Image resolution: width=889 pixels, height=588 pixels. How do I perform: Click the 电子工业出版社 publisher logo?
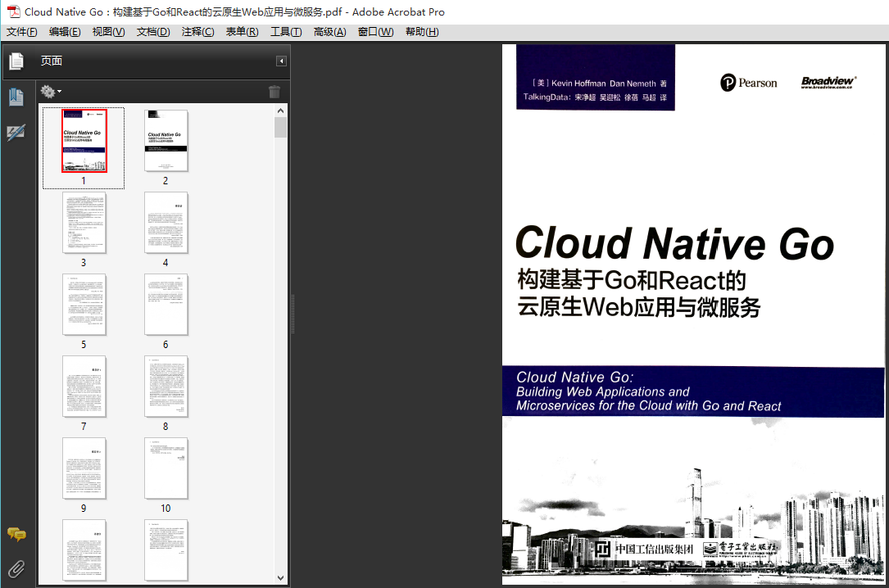[x=740, y=549]
